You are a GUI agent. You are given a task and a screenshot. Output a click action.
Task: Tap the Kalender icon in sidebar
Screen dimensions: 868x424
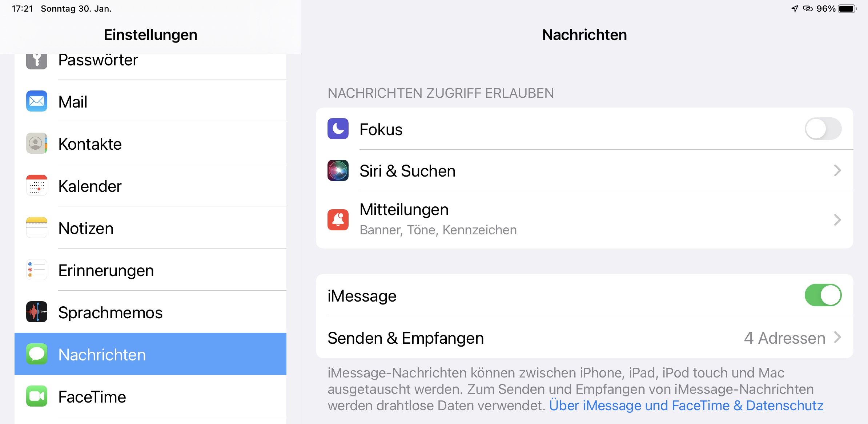[37, 185]
